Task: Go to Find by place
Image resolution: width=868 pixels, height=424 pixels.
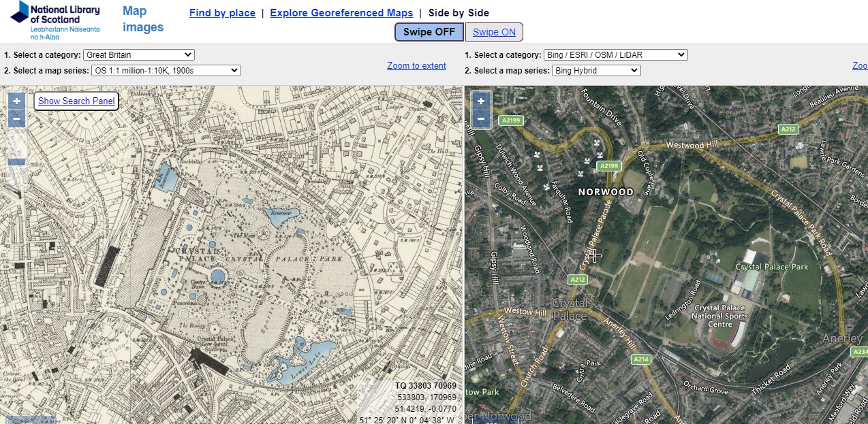Action: (x=222, y=13)
